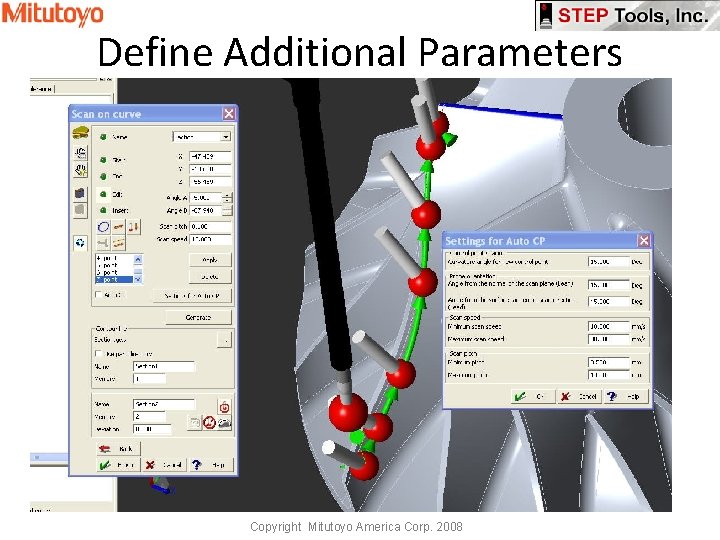Click the Back button with the red arrow

[x=119, y=449]
